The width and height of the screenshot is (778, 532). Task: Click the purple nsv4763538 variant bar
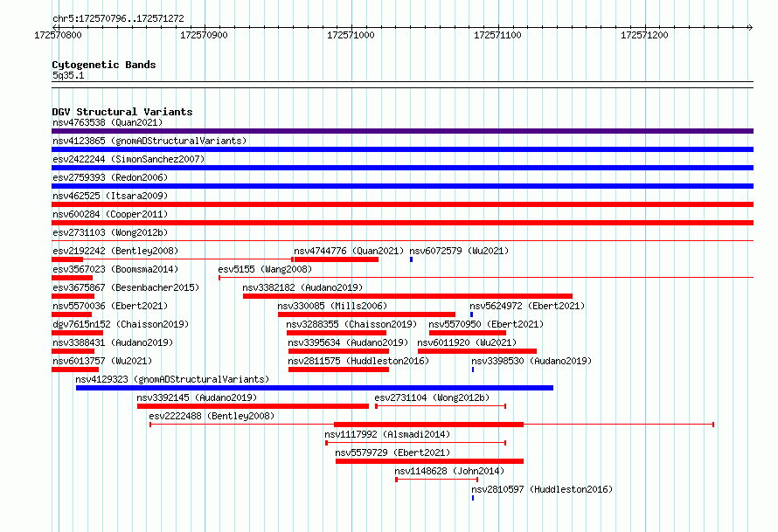[402, 131]
